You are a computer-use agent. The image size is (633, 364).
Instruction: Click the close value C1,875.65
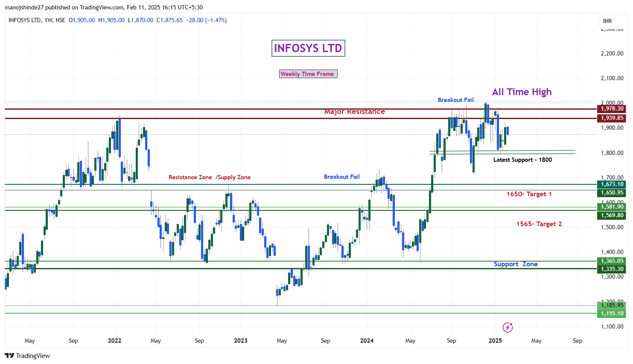pyautogui.click(x=169, y=20)
